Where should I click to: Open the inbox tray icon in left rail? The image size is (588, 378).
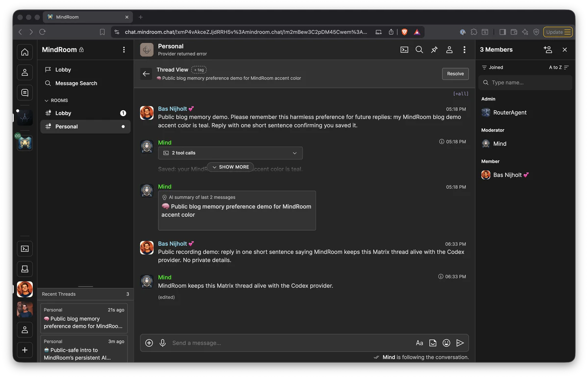point(24,269)
